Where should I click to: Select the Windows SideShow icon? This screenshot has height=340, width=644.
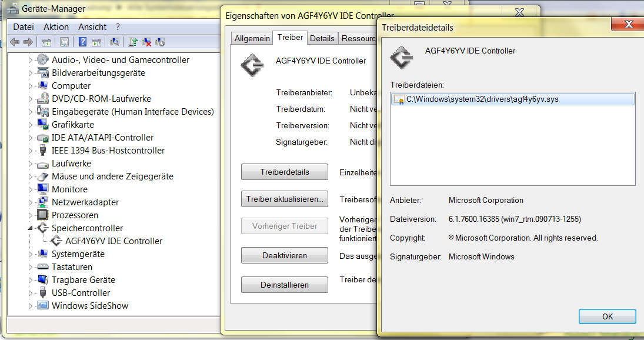[x=43, y=305]
